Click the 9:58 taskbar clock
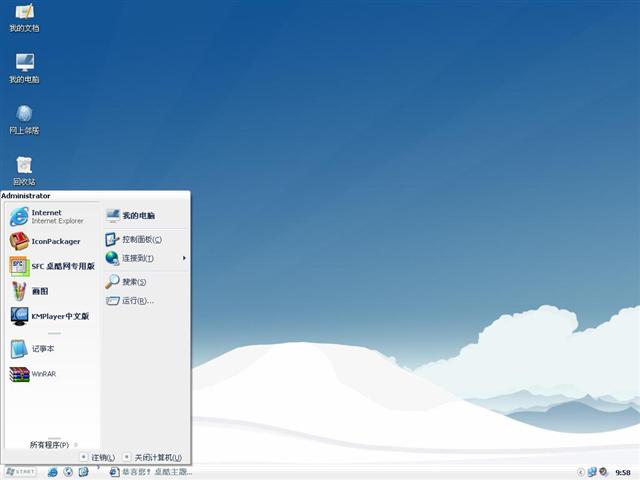This screenshot has height=480, width=640. click(623, 473)
